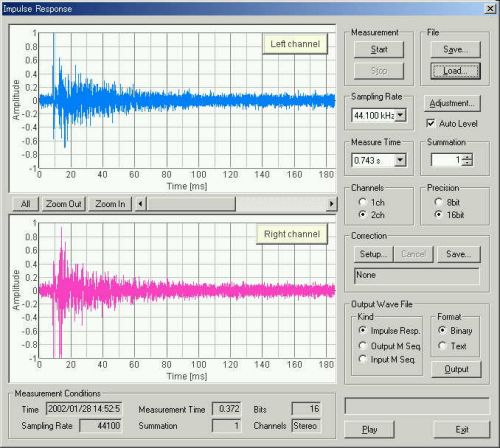Show All of the waveform
The image size is (500, 448).
(x=26, y=204)
